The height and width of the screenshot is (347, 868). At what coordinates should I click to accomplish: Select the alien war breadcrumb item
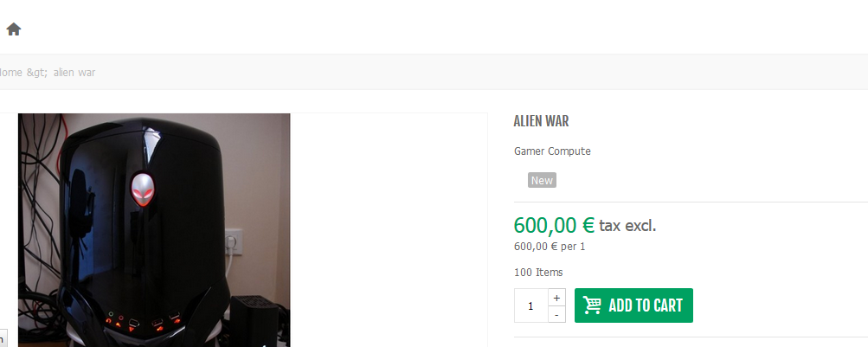(74, 73)
